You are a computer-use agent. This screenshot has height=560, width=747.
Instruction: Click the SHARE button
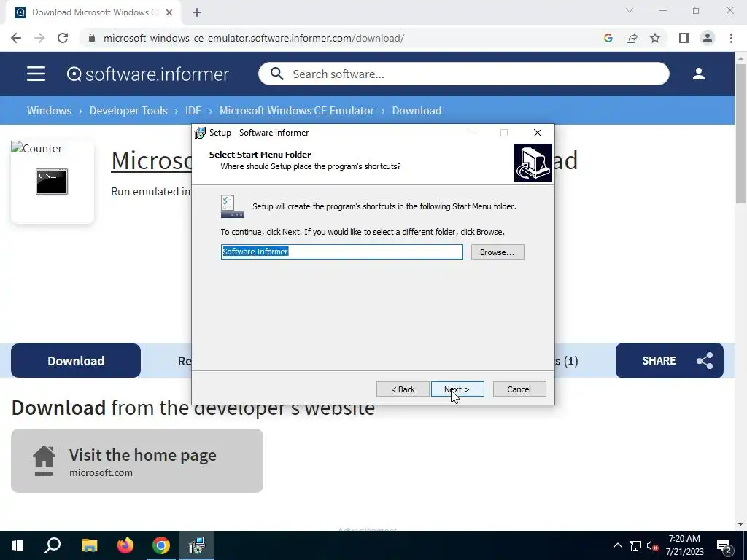coord(669,360)
